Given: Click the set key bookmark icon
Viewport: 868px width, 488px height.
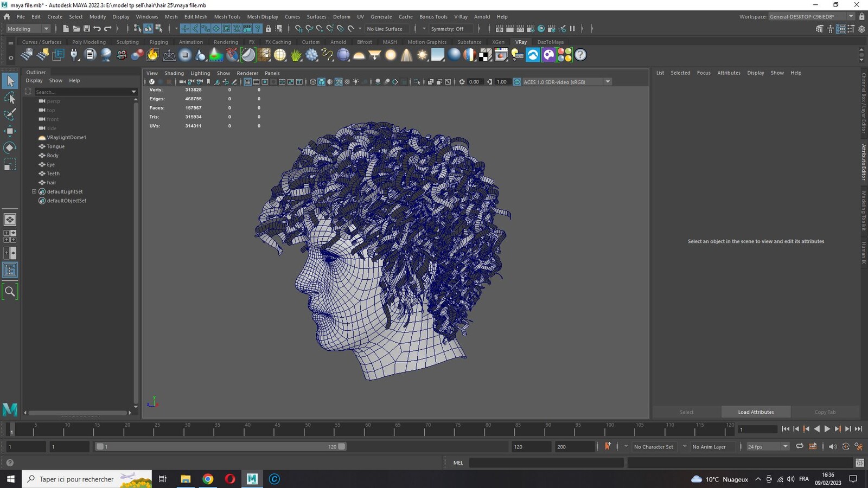Looking at the screenshot, I should tap(608, 446).
